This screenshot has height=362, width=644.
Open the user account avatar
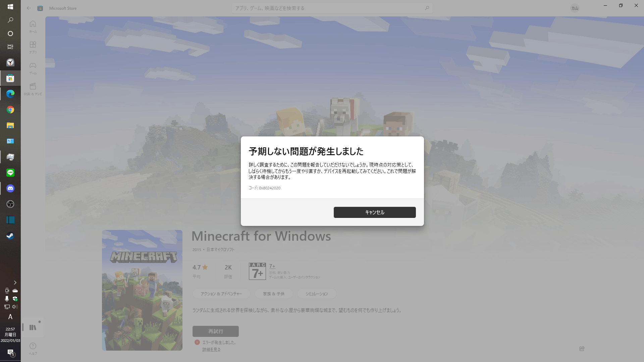(575, 8)
